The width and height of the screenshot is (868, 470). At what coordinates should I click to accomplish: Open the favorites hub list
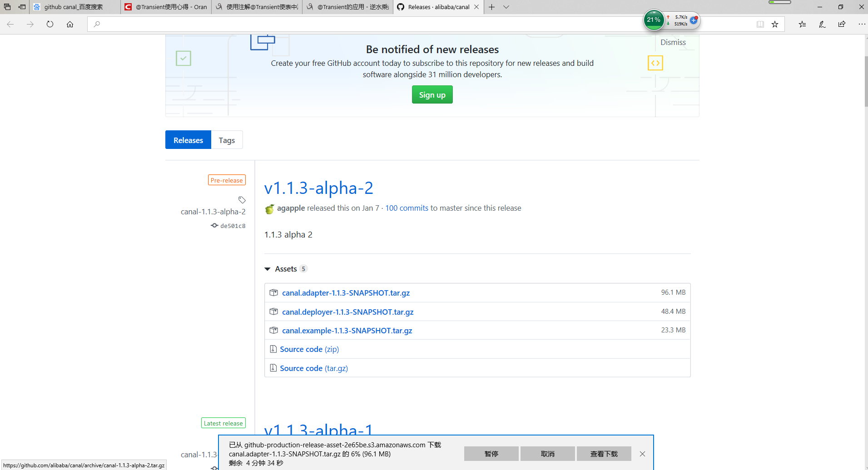pyautogui.click(x=803, y=25)
